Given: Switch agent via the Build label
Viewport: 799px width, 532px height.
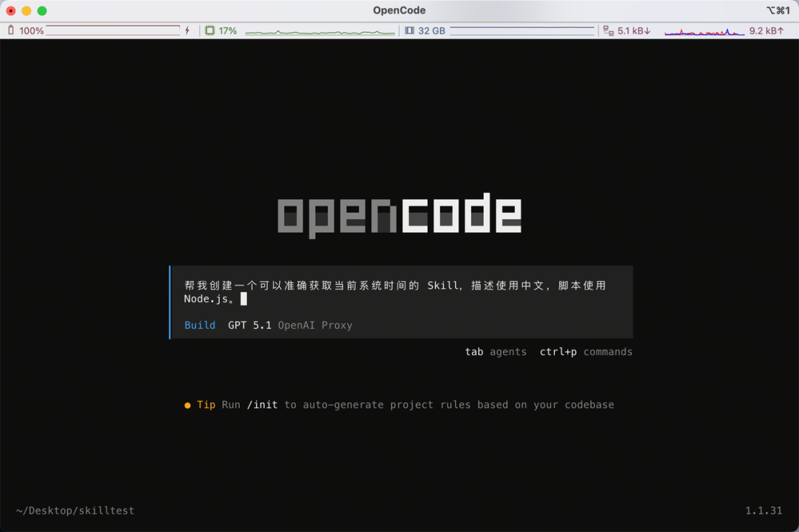Looking at the screenshot, I should (200, 326).
